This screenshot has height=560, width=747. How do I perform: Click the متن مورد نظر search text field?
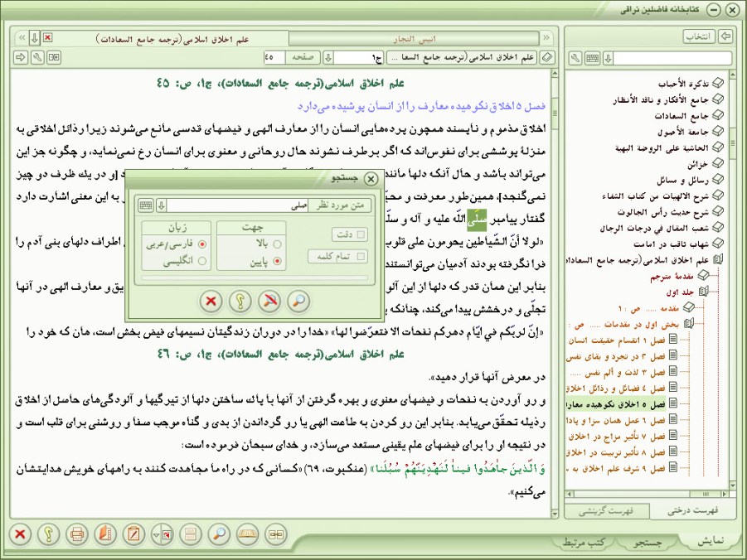[x=238, y=205]
